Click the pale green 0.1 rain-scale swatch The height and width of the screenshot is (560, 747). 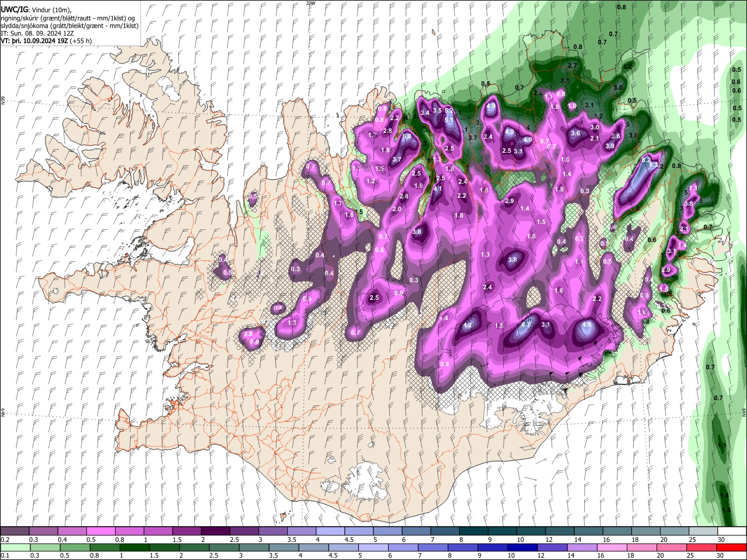15,548
